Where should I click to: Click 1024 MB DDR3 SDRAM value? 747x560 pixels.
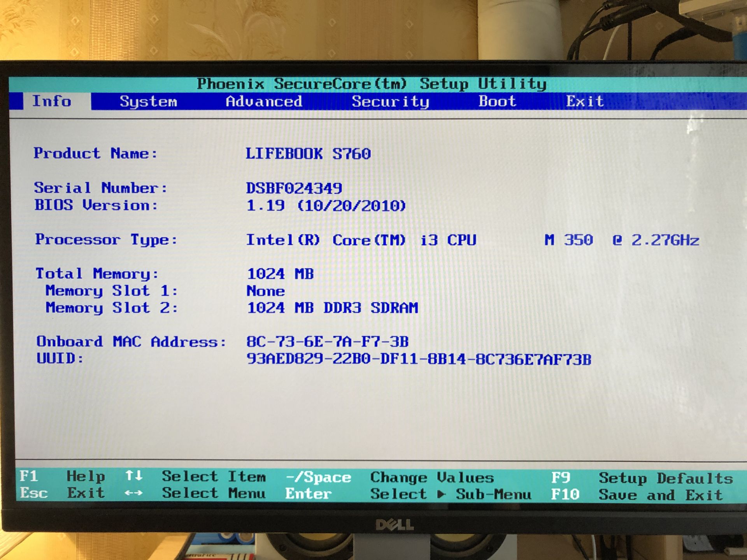pos(333,308)
